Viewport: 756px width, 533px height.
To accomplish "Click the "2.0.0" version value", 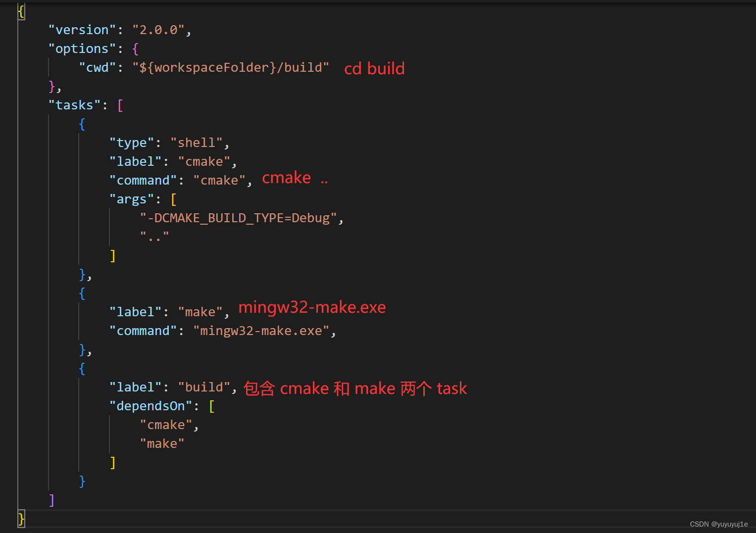I will click(158, 30).
